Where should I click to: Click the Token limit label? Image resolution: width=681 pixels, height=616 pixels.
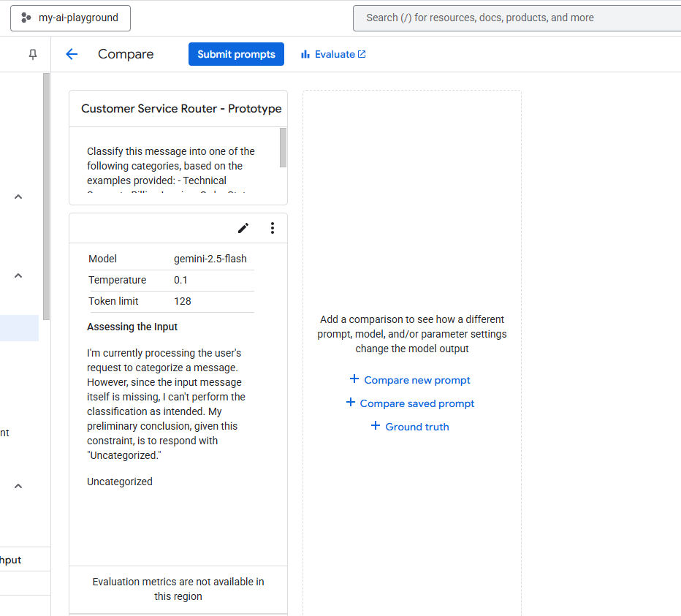(x=113, y=302)
